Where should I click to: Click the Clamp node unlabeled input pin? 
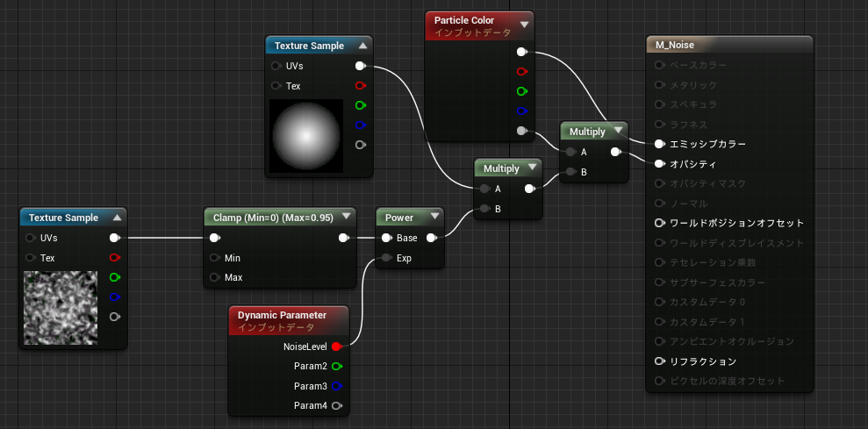click(215, 238)
